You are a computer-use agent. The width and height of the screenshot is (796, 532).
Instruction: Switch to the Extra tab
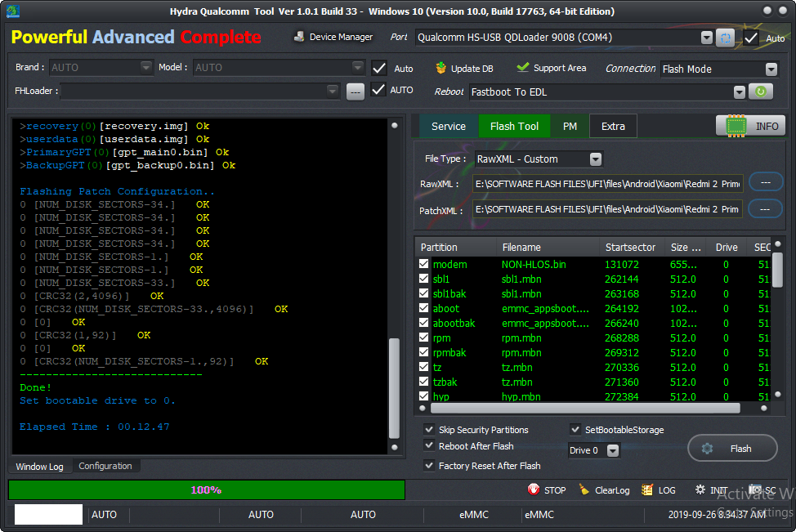tap(613, 127)
